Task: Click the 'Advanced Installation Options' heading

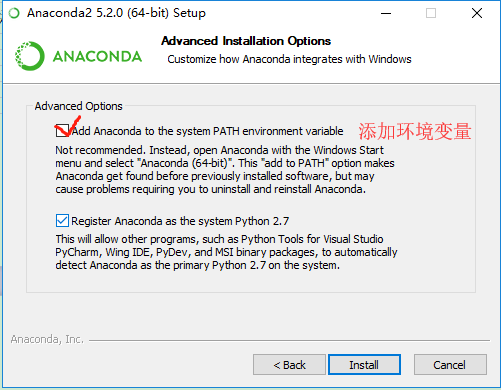Action: pos(246,41)
